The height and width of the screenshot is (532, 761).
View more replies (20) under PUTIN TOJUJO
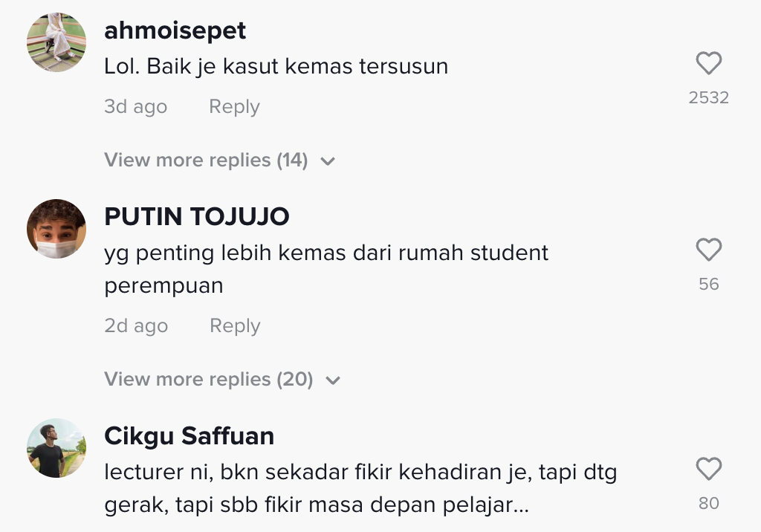[x=208, y=380]
